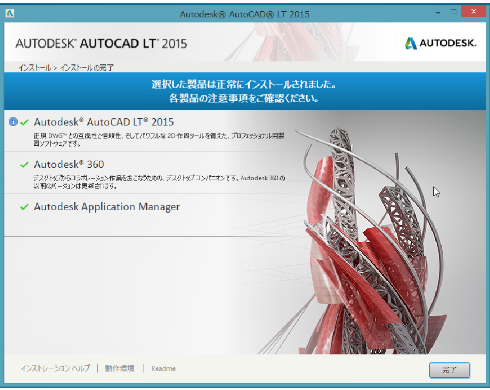Click the 完了 finish button
This screenshot has height=390, width=490.
pyautogui.click(x=449, y=370)
